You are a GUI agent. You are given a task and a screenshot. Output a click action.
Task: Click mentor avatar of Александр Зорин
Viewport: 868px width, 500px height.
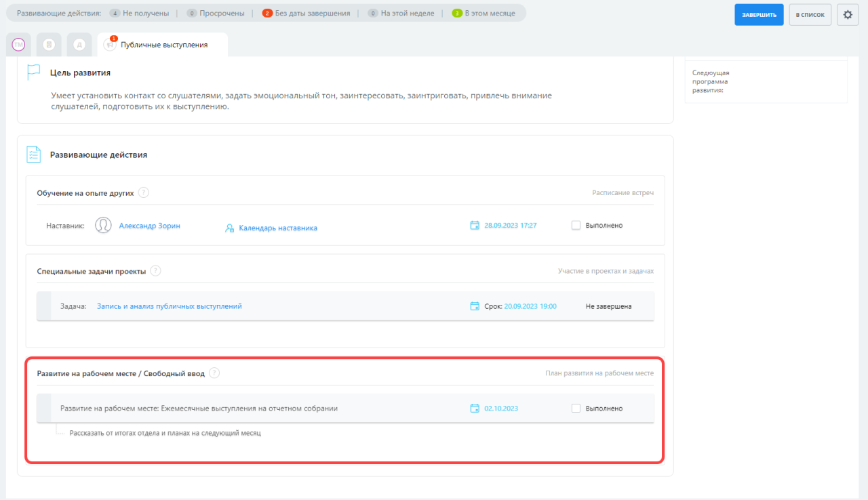coord(103,226)
